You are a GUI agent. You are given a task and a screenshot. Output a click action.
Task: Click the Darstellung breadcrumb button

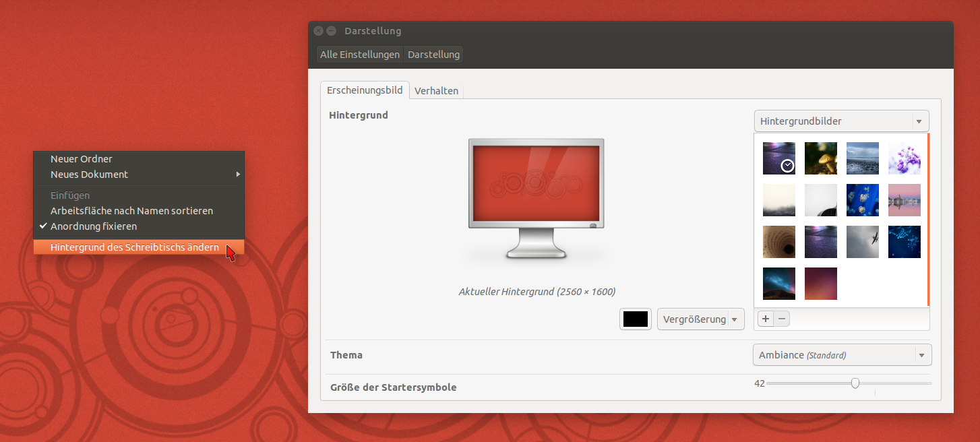click(433, 55)
